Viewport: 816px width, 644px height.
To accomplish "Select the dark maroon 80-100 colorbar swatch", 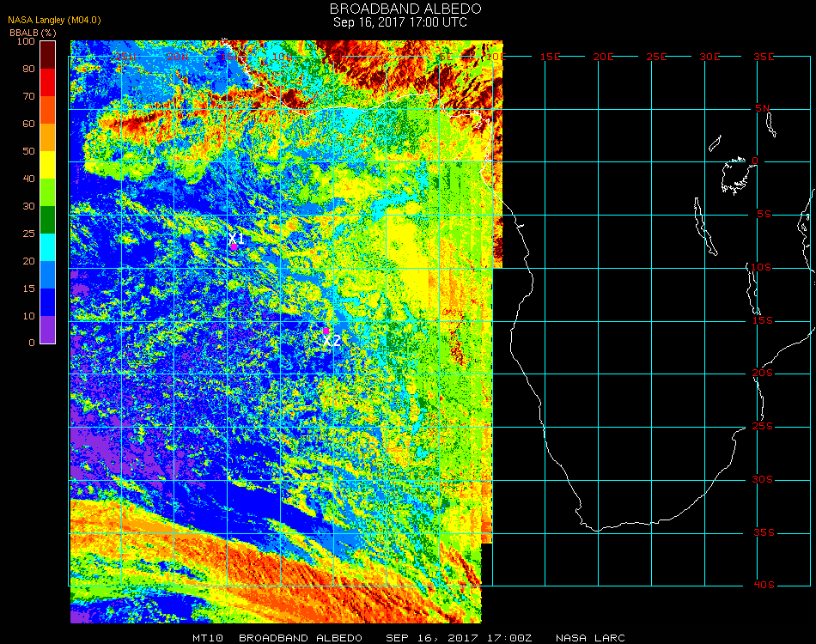I will coord(47,55).
